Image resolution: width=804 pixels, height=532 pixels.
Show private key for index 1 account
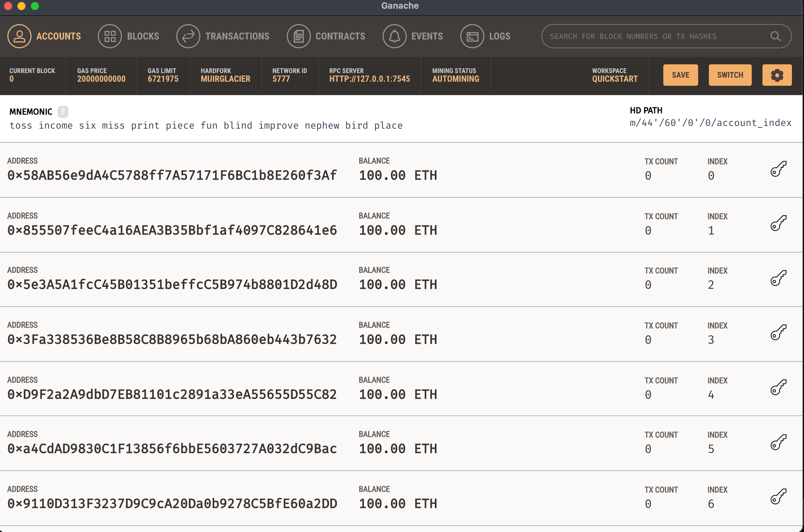778,223
